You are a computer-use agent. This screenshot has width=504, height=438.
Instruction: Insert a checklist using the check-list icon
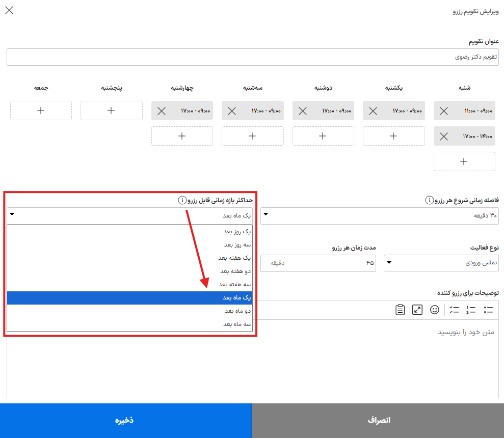pos(454,310)
